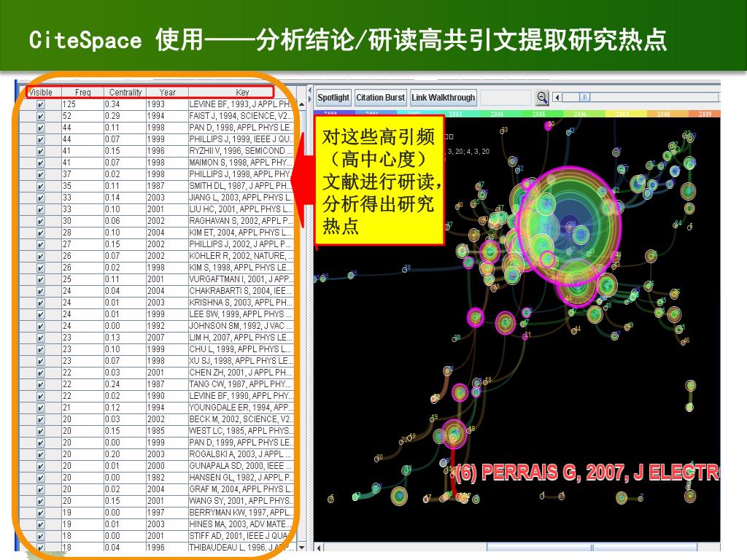Click the top horizontal slider thumb
Viewport: 747px width, 560px height.
click(x=584, y=97)
